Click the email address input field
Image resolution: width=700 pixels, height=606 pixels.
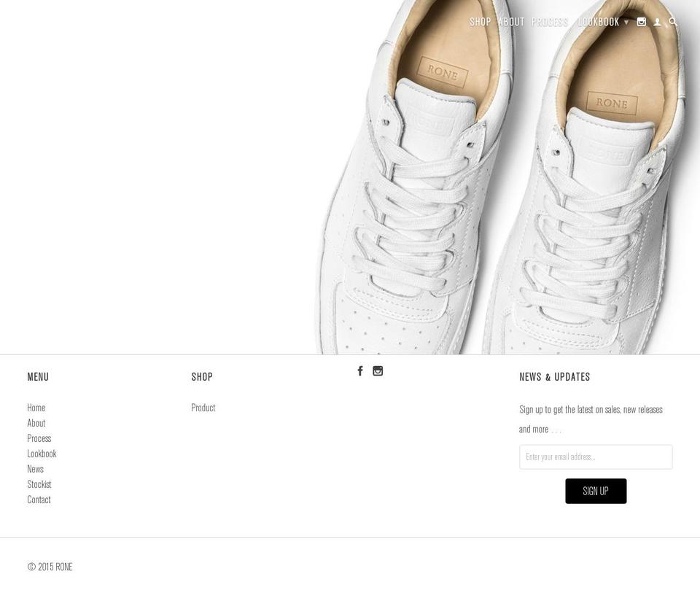click(596, 457)
